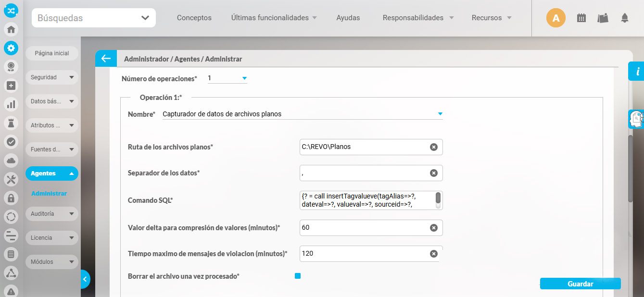Open the calendar icon in top bar
644x297 pixels.
click(581, 18)
